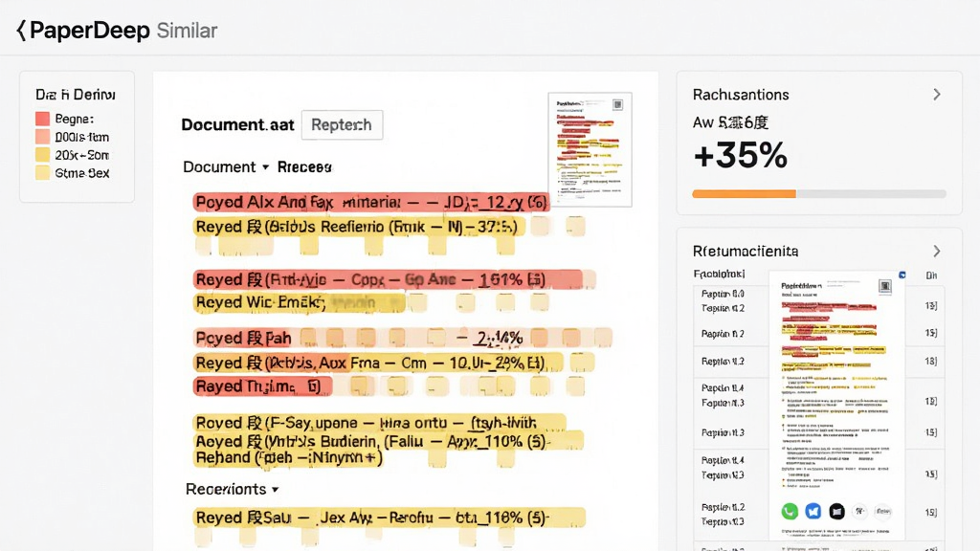Select the yellow line starting "Rehand"

pyautogui.click(x=288, y=458)
